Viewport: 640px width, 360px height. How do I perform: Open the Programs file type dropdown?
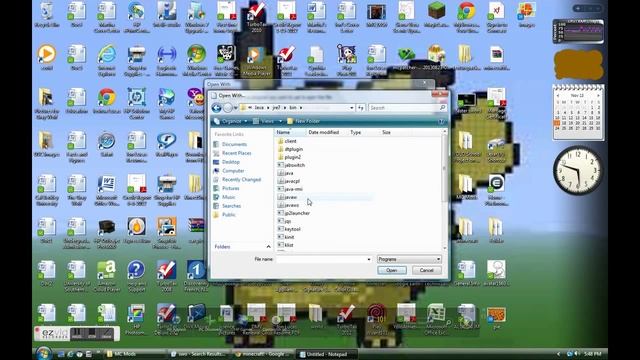point(409,259)
